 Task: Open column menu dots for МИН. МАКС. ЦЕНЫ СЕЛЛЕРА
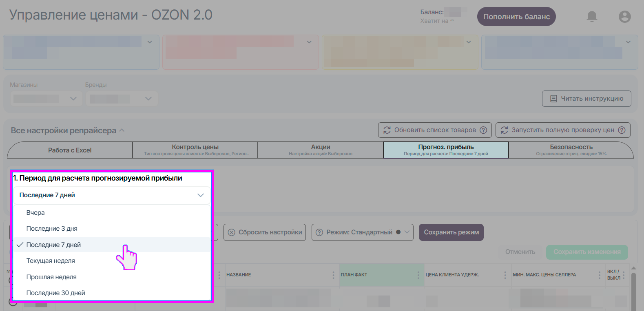[599, 275]
